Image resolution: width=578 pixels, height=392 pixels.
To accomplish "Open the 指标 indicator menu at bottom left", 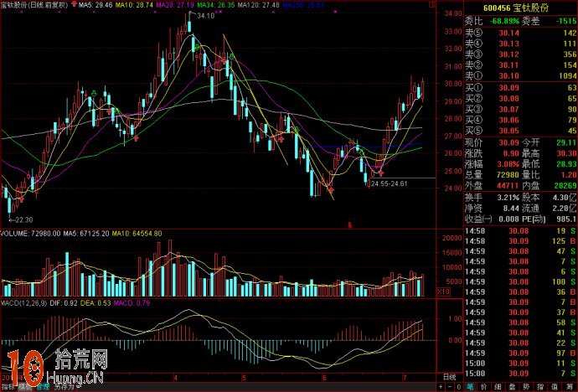I will 8,387.
